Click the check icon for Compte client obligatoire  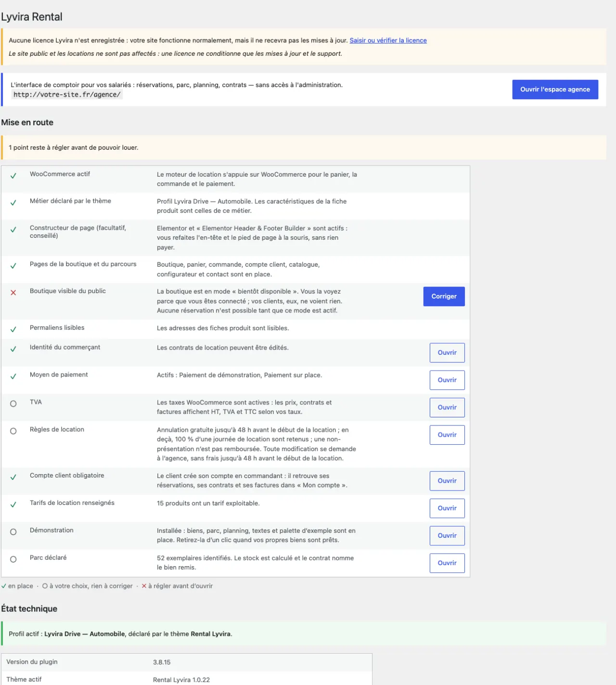pos(13,477)
